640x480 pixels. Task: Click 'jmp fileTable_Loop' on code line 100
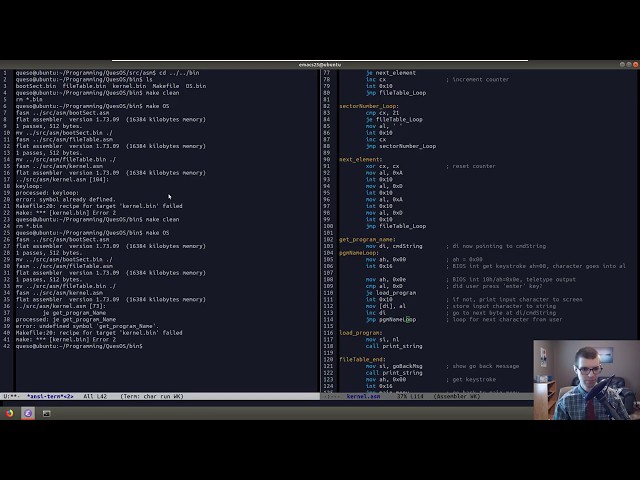click(x=396, y=226)
